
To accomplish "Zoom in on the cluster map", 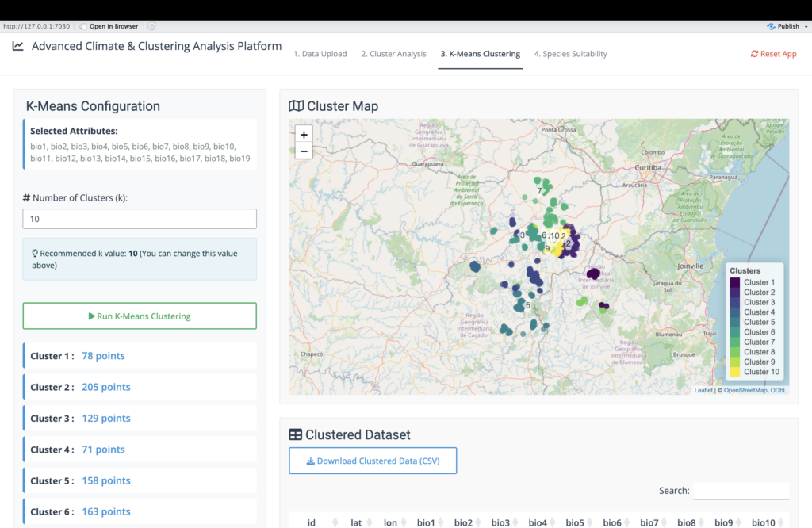I will tap(304, 135).
